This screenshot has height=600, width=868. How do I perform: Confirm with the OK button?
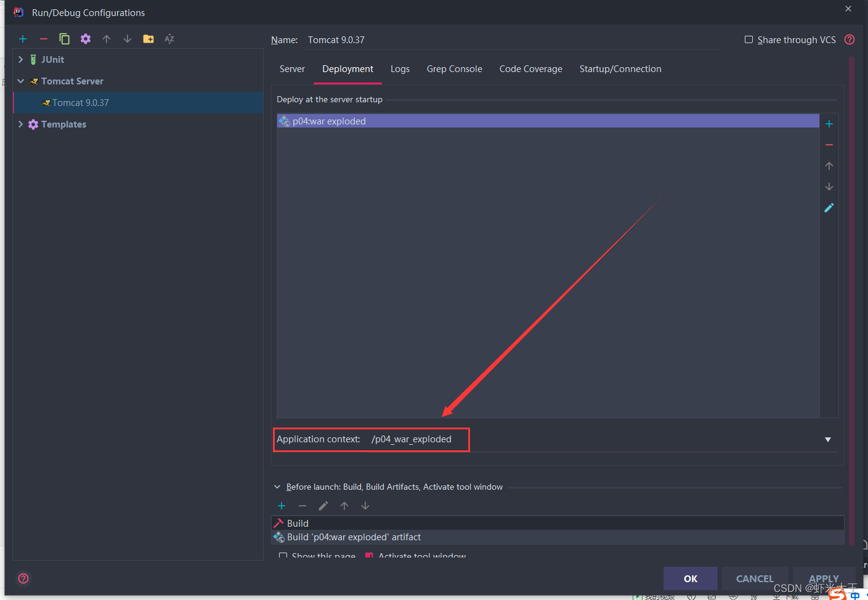pos(691,578)
